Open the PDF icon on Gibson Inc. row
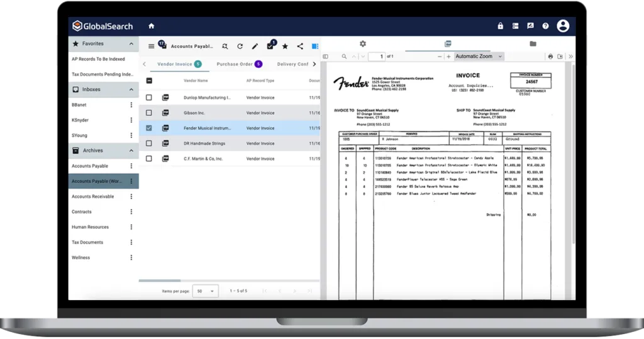 165,113
